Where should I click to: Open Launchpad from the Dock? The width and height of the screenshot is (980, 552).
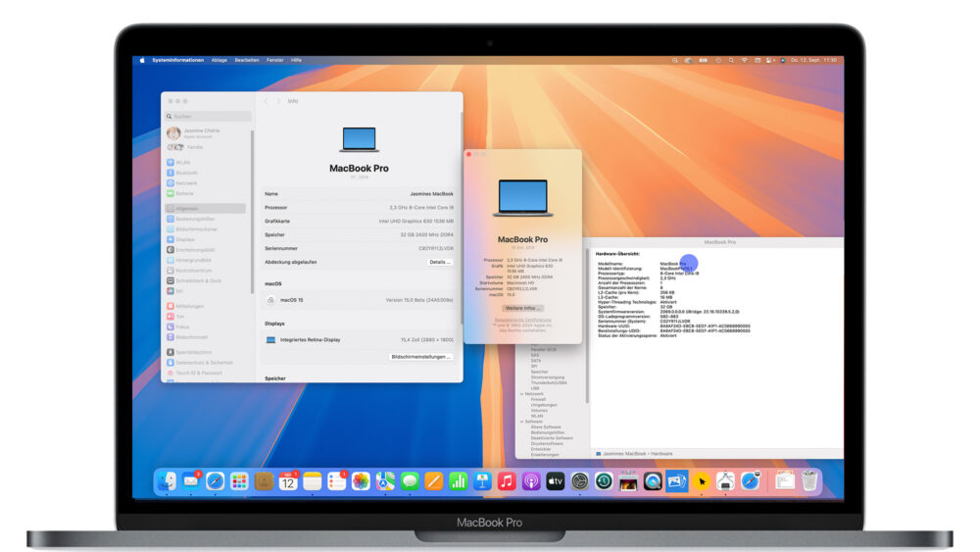coord(239,480)
